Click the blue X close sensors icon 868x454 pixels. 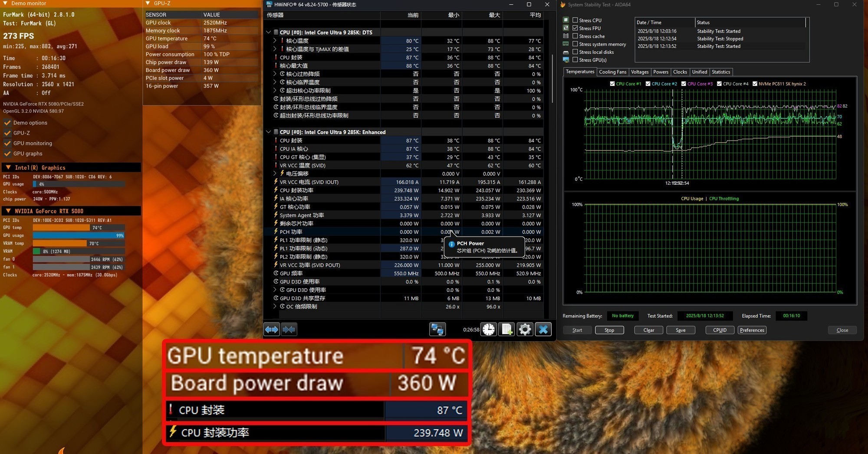543,330
